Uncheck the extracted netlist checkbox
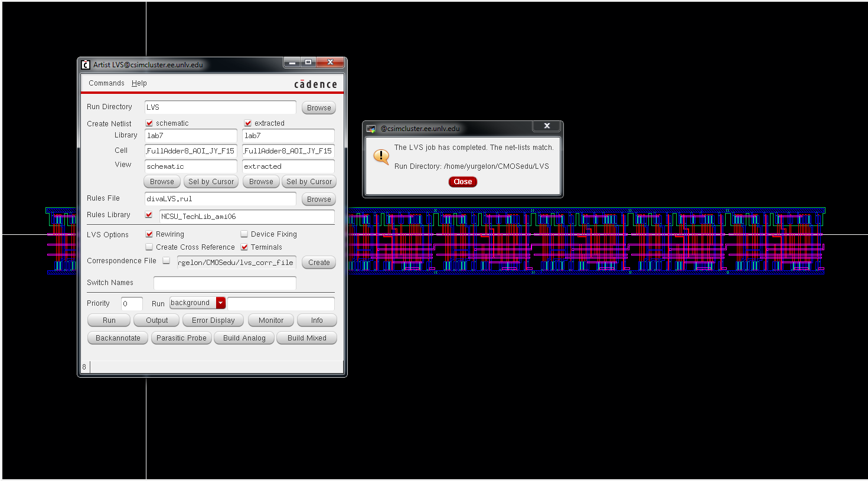Viewport: 868px width, 481px height. click(x=248, y=123)
